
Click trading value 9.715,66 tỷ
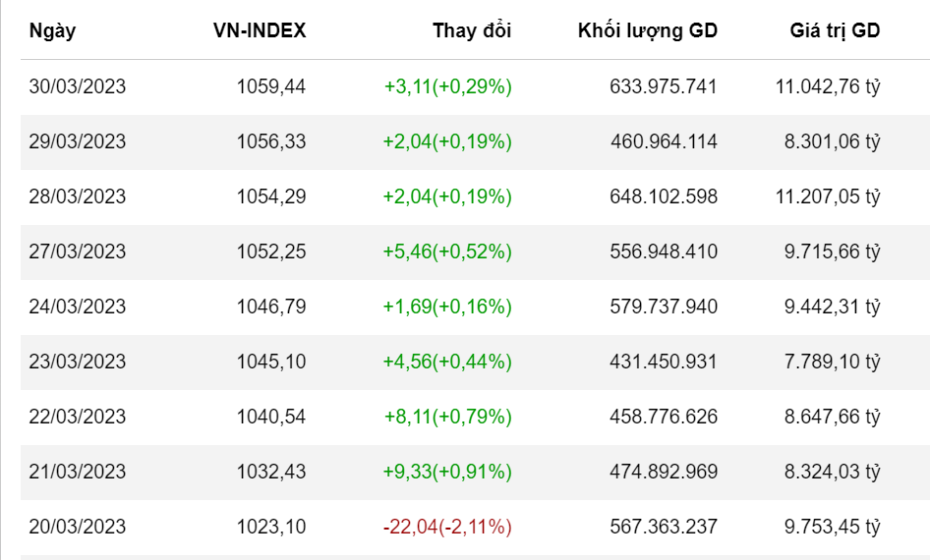832,252
